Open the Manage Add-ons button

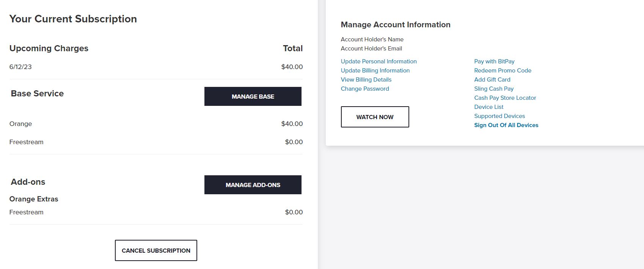click(x=253, y=185)
